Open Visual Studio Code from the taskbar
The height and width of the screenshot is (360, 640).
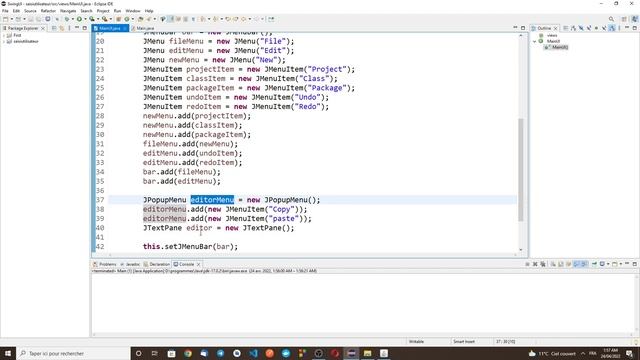(x=253, y=353)
